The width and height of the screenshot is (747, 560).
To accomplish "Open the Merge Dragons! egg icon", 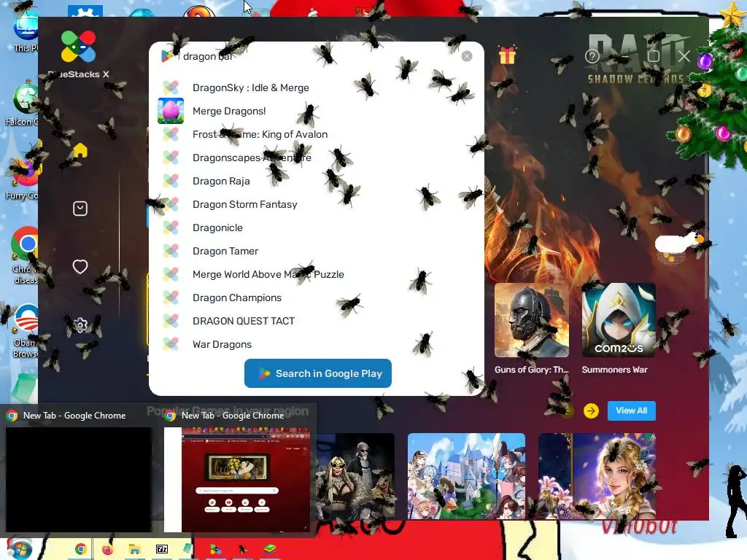I will coord(171,111).
